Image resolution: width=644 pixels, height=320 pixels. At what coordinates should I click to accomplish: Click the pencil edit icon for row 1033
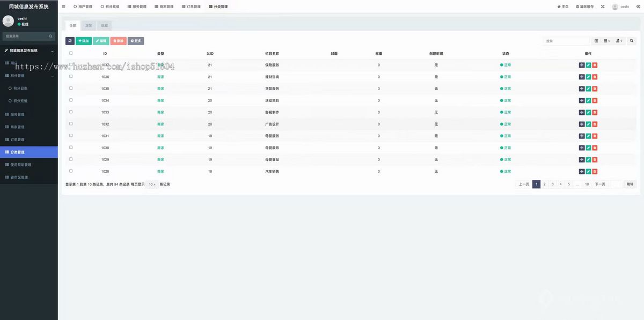(x=588, y=112)
